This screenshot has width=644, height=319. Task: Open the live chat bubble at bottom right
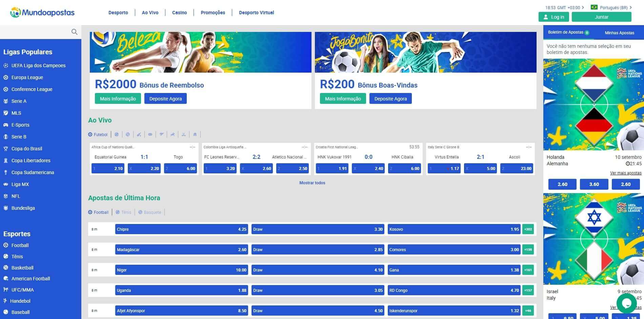[626, 303]
